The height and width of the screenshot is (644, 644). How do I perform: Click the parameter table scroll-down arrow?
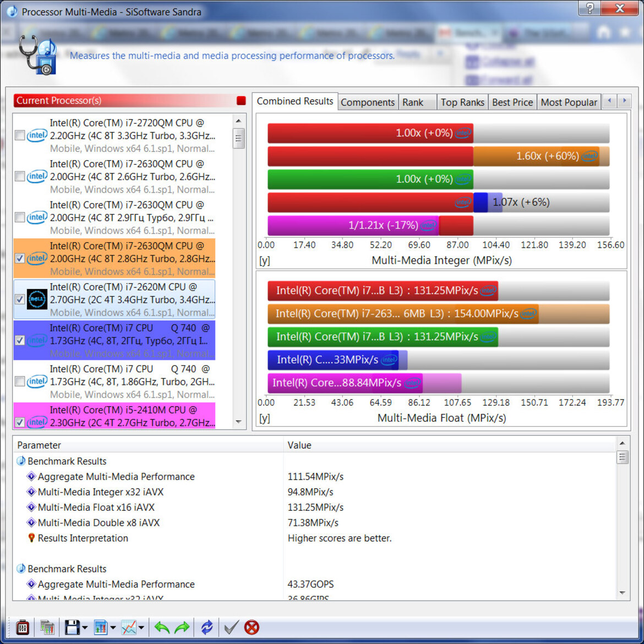pyautogui.click(x=622, y=593)
